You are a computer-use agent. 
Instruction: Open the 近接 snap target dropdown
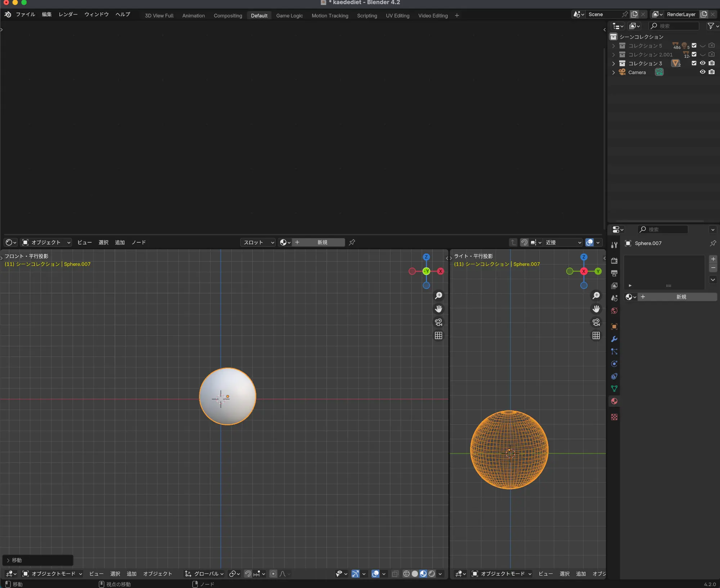coord(563,242)
